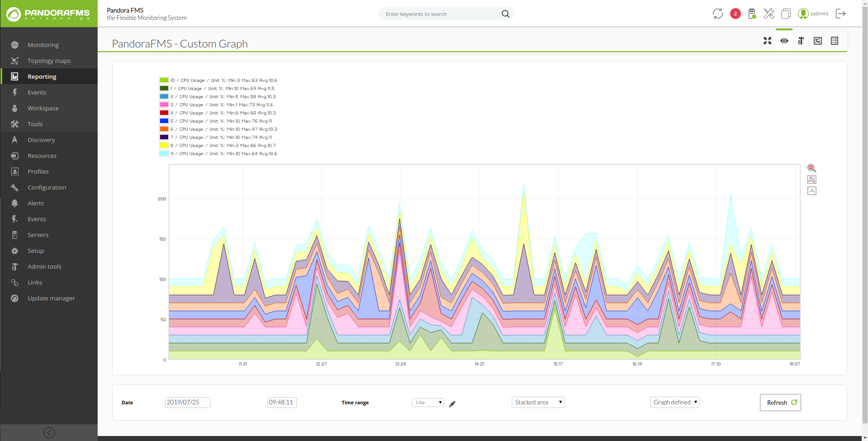Open the Alerts menu

tap(49, 203)
